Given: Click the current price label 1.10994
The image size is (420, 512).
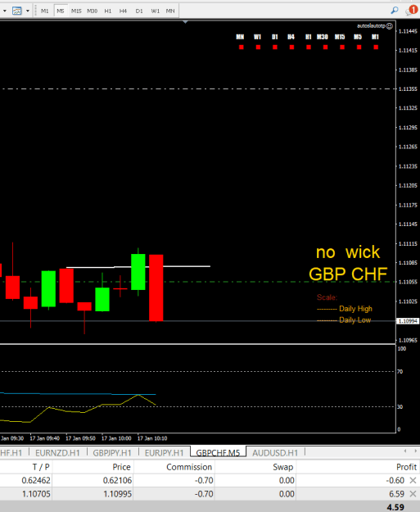Looking at the screenshot, I should [x=407, y=321].
